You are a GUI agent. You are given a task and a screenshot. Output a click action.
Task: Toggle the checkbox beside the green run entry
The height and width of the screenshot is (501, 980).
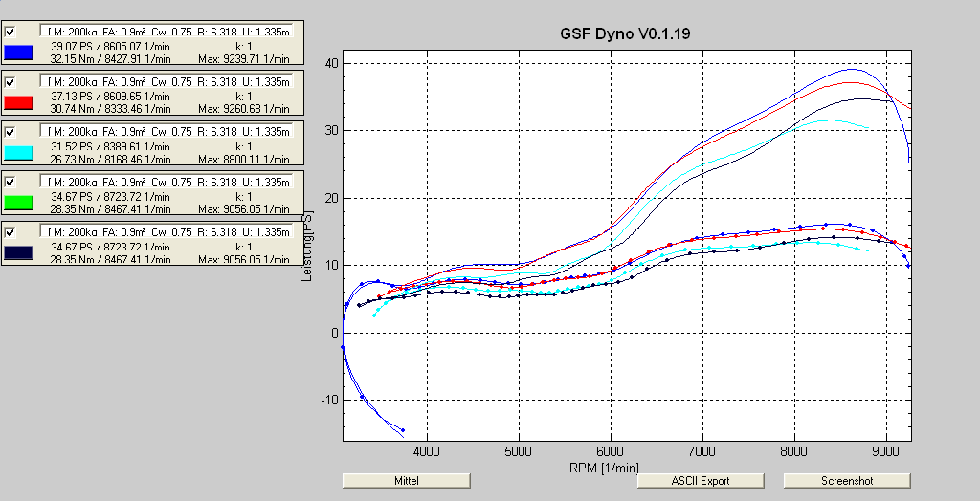pyautogui.click(x=11, y=181)
